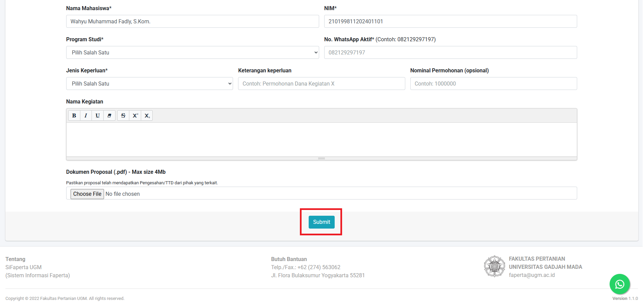Click the Keterangan keperluan field
This screenshot has height=306, width=644.
[321, 84]
